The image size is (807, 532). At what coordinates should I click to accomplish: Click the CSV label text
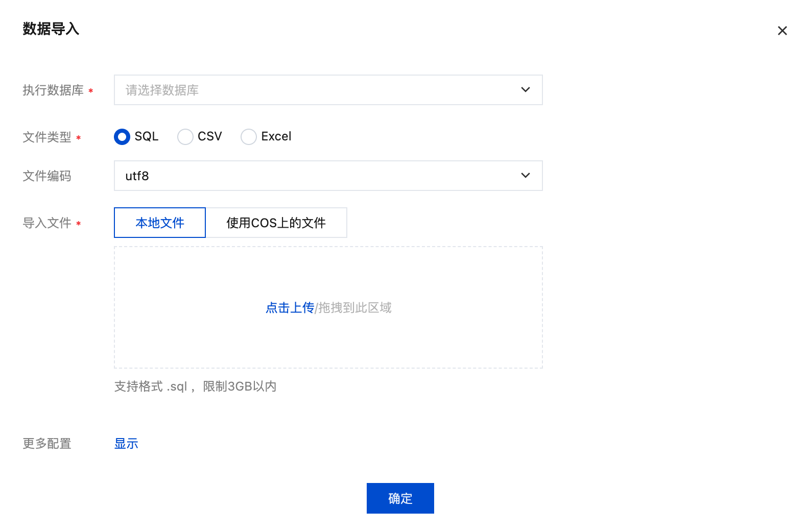(x=209, y=136)
